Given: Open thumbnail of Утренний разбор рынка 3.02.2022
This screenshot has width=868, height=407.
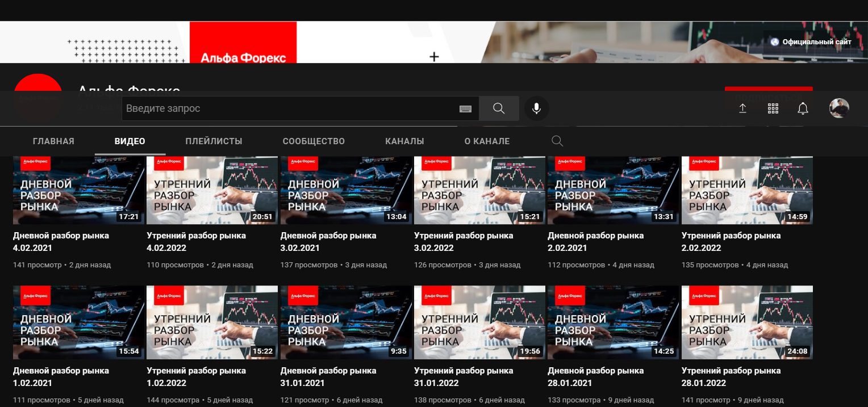Looking at the screenshot, I should tap(479, 190).
